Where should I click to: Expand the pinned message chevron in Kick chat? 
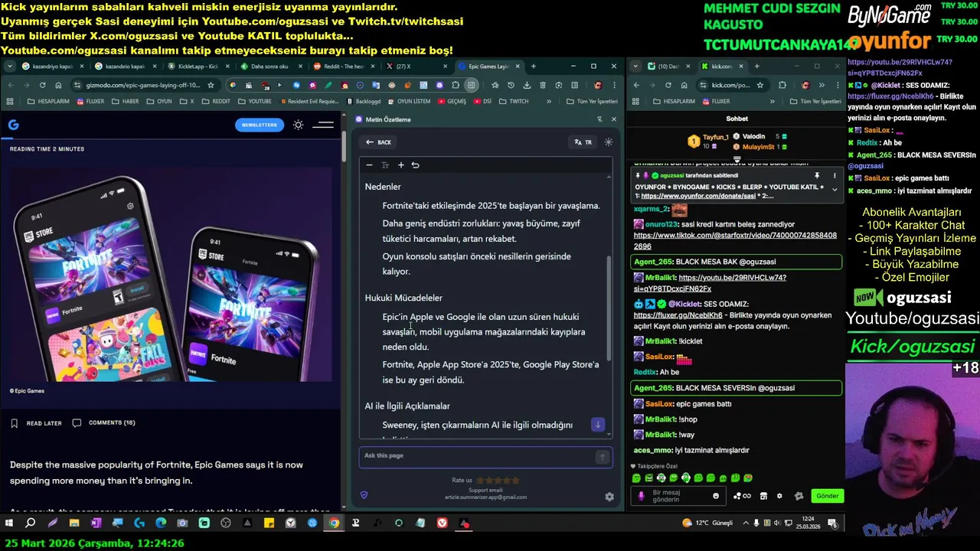[835, 190]
